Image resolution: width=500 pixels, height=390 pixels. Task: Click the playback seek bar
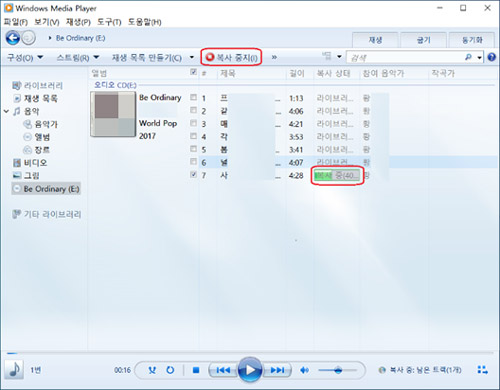pyautogui.click(x=250, y=353)
